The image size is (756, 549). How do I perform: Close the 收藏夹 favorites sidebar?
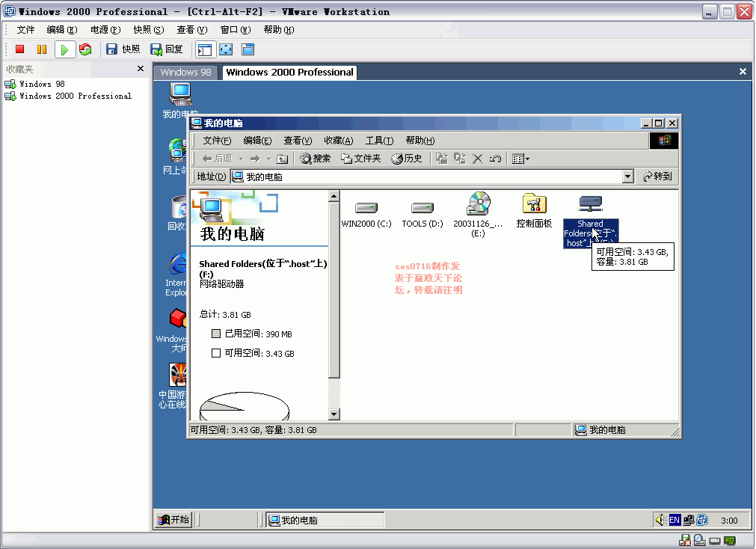[x=141, y=69]
